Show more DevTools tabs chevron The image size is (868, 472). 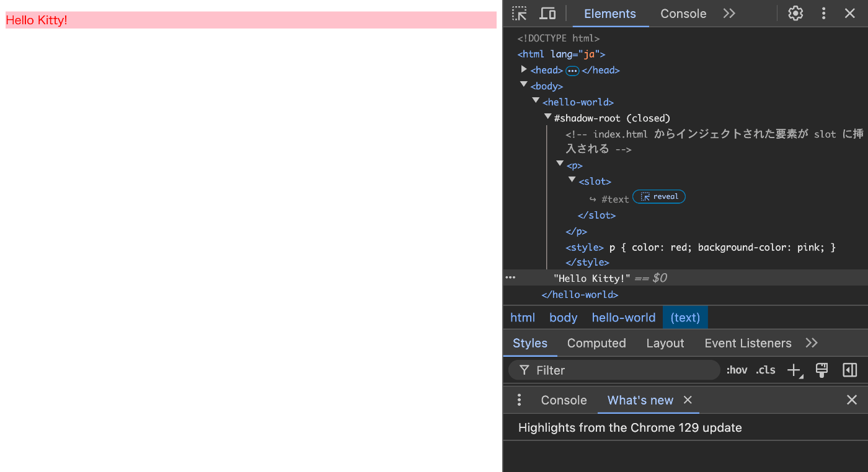click(x=729, y=13)
